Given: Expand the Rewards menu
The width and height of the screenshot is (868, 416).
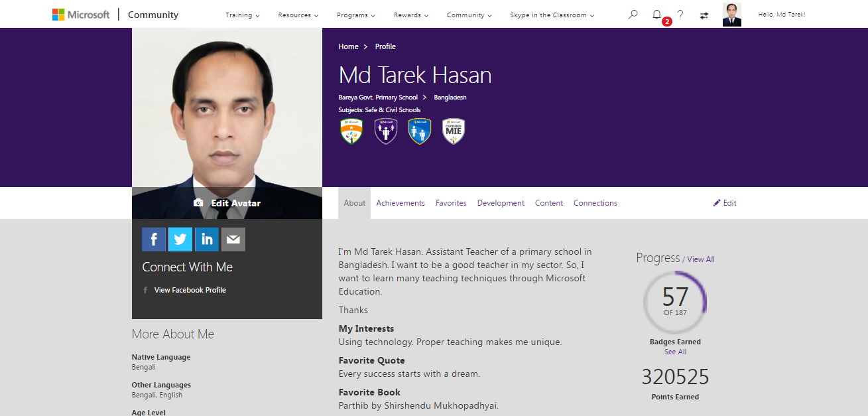Looking at the screenshot, I should 411,15.
